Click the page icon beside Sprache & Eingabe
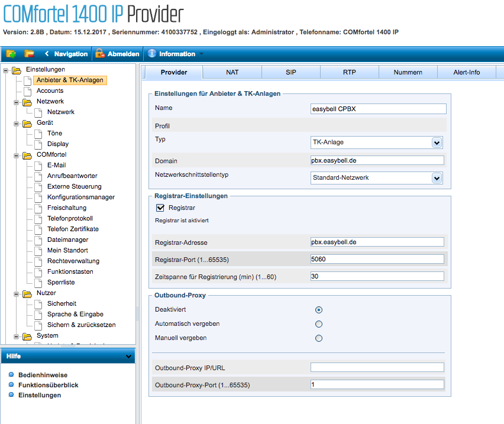Image resolution: width=504 pixels, height=424 pixels. 38,314
